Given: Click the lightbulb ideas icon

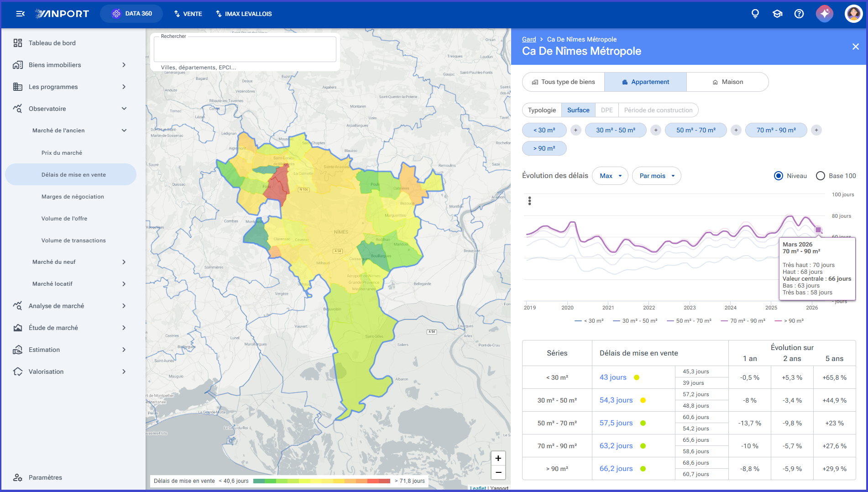Looking at the screenshot, I should coord(755,14).
